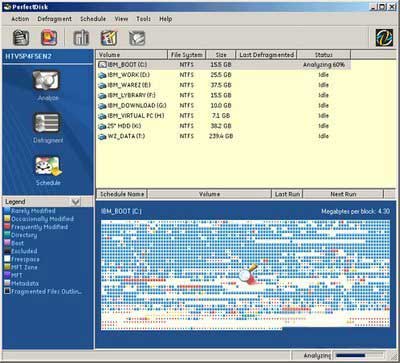
Task: Click the magnifier analysis icon on drive map
Action: tap(248, 274)
